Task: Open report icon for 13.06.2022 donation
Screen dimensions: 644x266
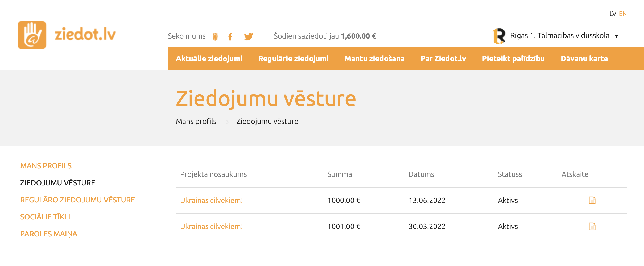Action: (x=592, y=200)
